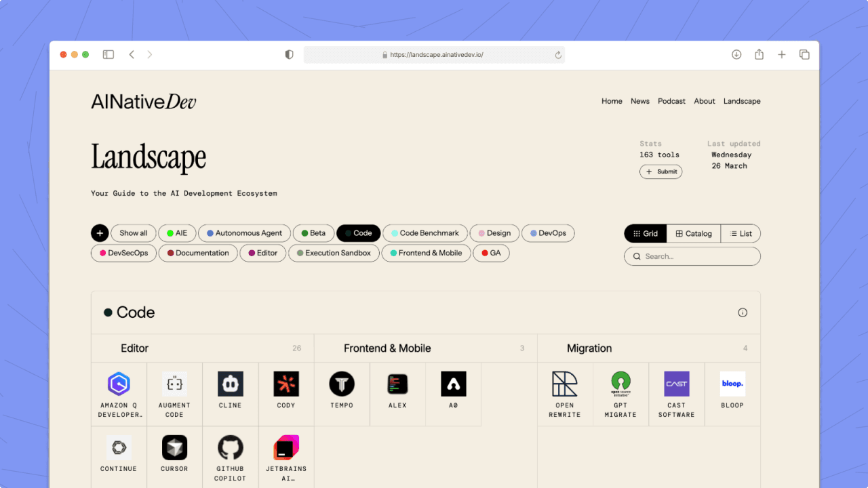Go back with the browser back arrow
Screen dimensions: 868x488
coord(132,55)
